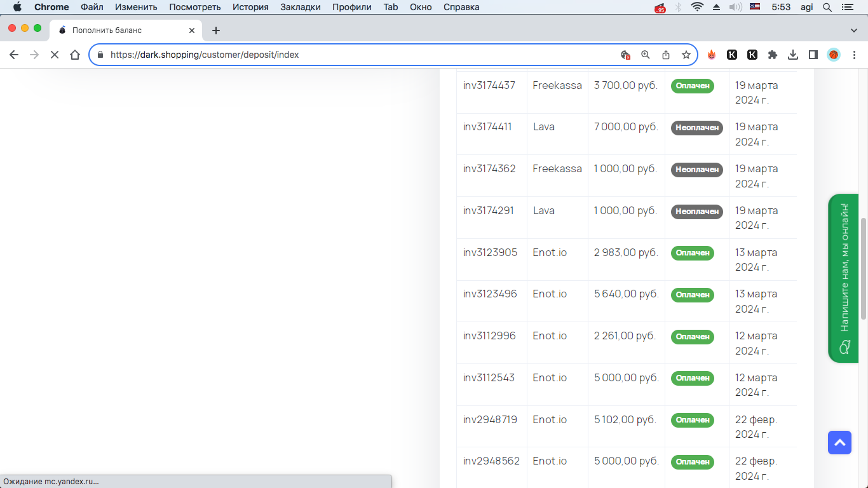868x488 pixels.
Task: Go forward to the next page
Action: [x=34, y=55]
